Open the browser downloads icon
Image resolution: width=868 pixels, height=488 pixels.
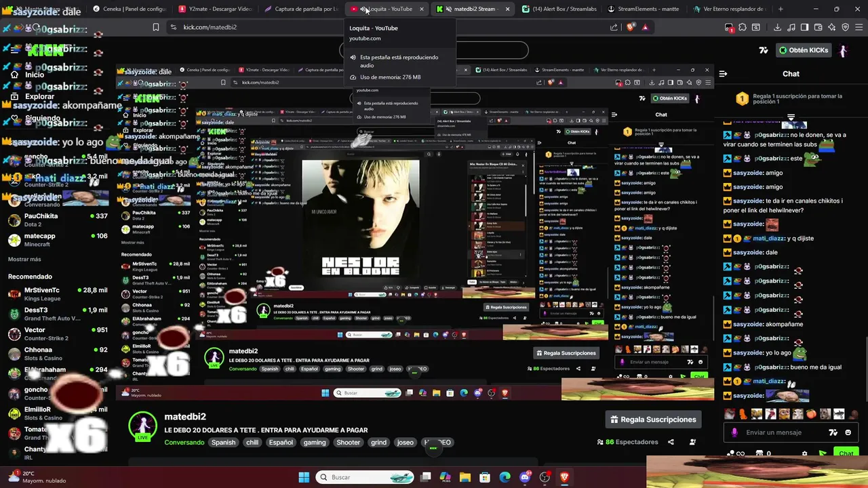coord(777,27)
